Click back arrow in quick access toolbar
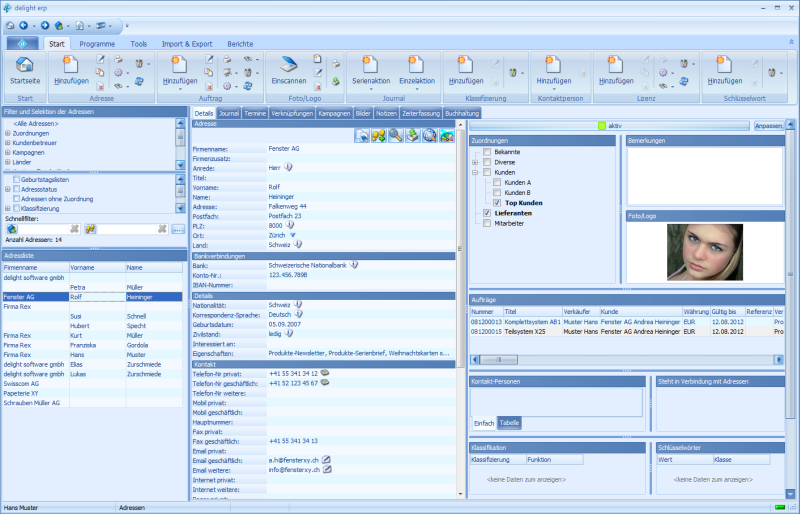The image size is (800, 514). click(23, 25)
